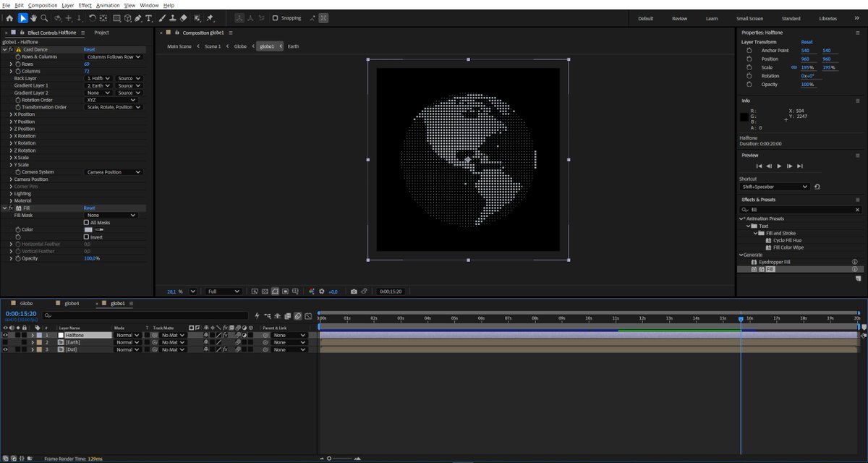Open preview Shortcut dropdown
868x463 pixels.
tap(774, 187)
